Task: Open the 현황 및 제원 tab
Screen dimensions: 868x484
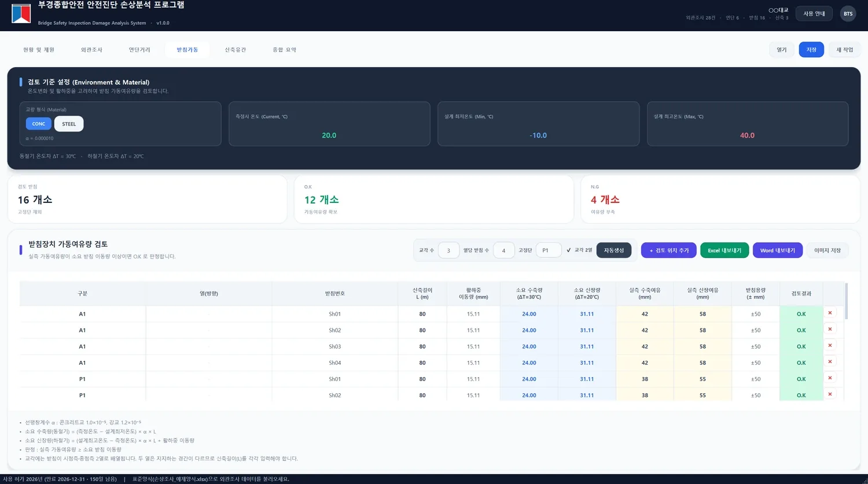Action: pos(39,50)
